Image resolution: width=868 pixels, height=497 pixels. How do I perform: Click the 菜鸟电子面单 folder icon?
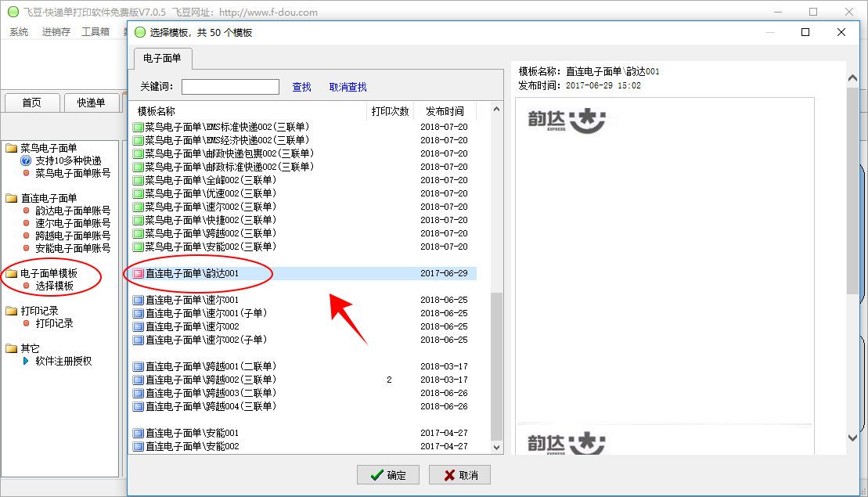tap(12, 148)
